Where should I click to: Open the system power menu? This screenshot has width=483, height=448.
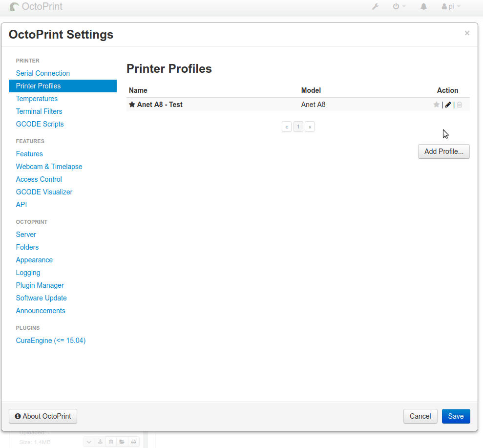399,6
